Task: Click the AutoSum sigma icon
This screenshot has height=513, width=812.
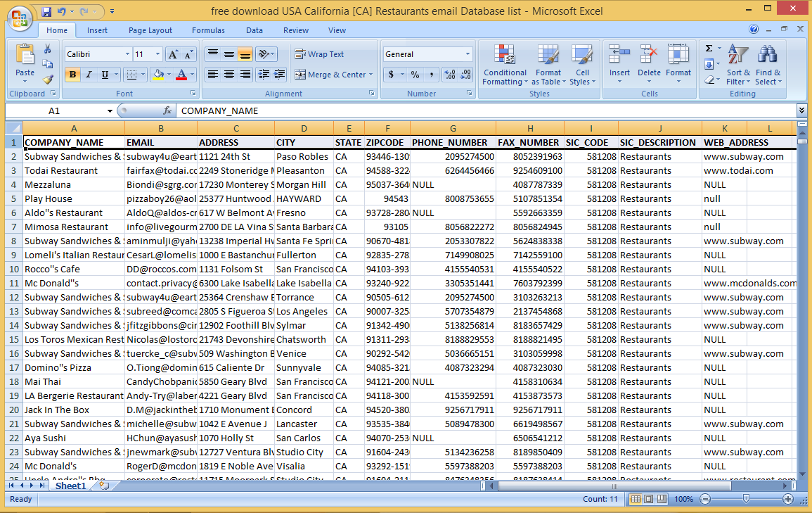Action: click(x=709, y=49)
